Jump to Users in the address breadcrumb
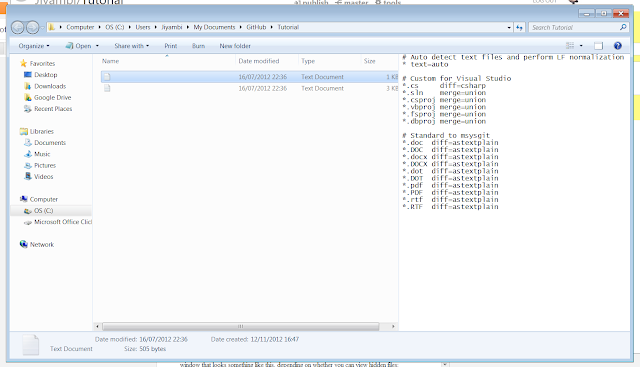 click(143, 27)
